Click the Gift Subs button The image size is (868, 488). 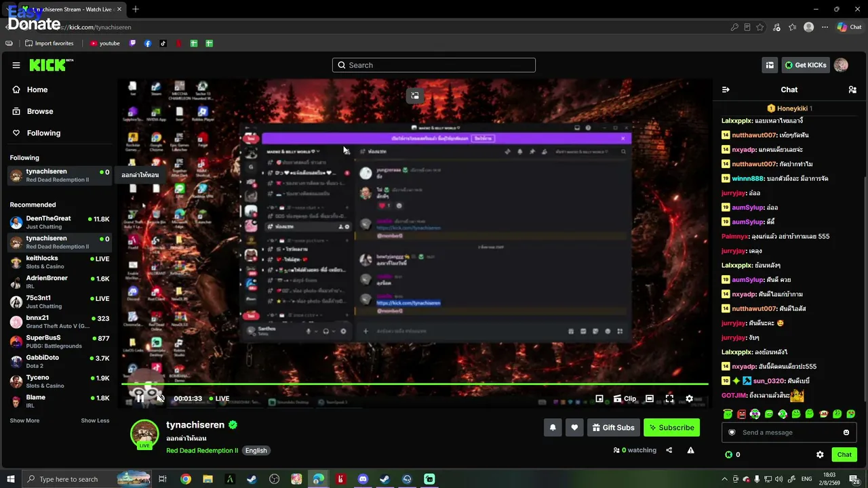point(613,428)
